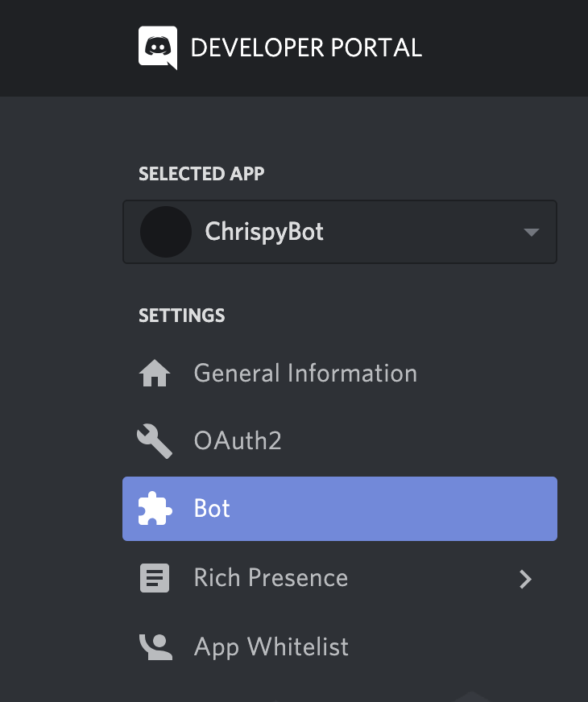
Task: Open the OAuth2 settings page
Action: (238, 441)
